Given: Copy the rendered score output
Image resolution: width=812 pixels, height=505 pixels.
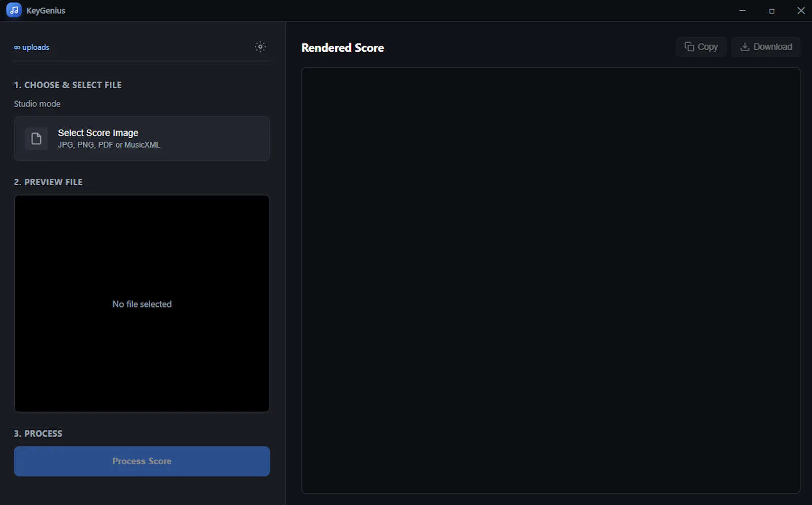Looking at the screenshot, I should [701, 47].
